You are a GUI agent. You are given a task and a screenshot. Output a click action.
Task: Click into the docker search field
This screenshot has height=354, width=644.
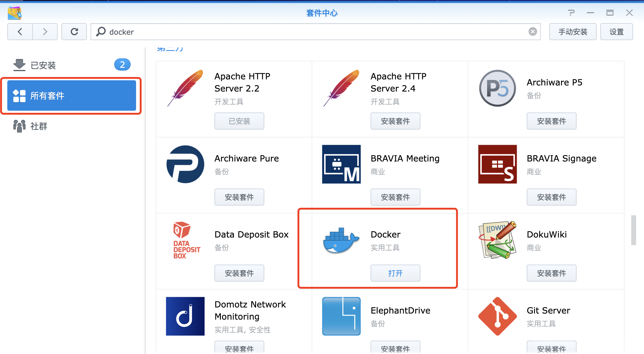315,32
